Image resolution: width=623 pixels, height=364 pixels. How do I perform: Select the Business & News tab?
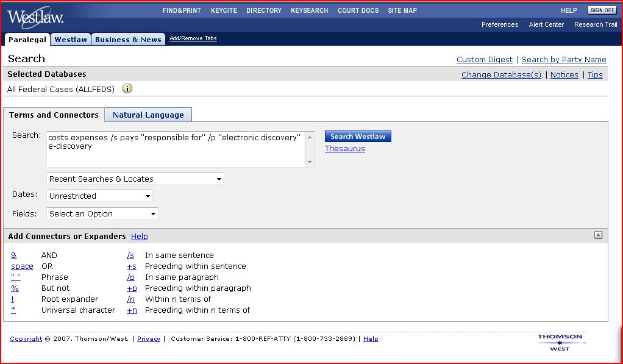tap(128, 40)
